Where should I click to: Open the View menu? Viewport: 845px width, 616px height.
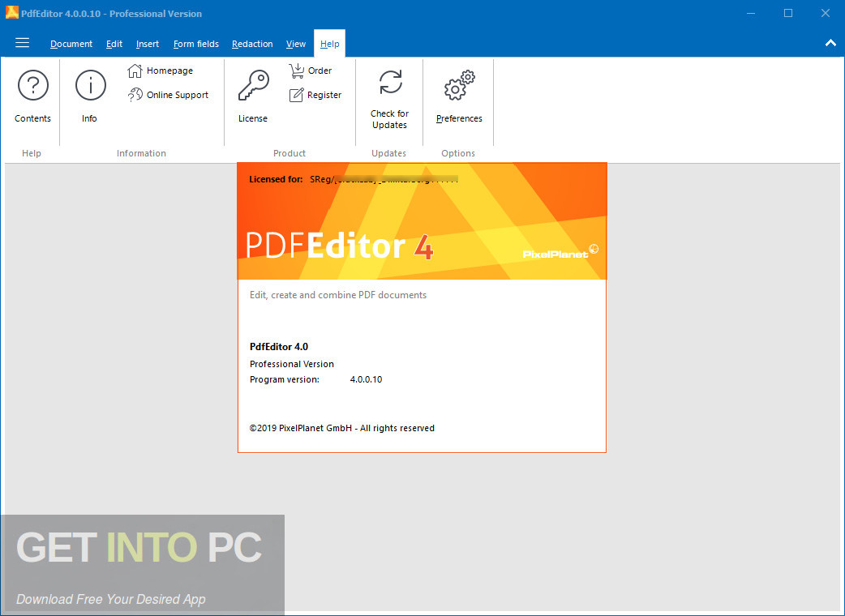[x=296, y=44]
